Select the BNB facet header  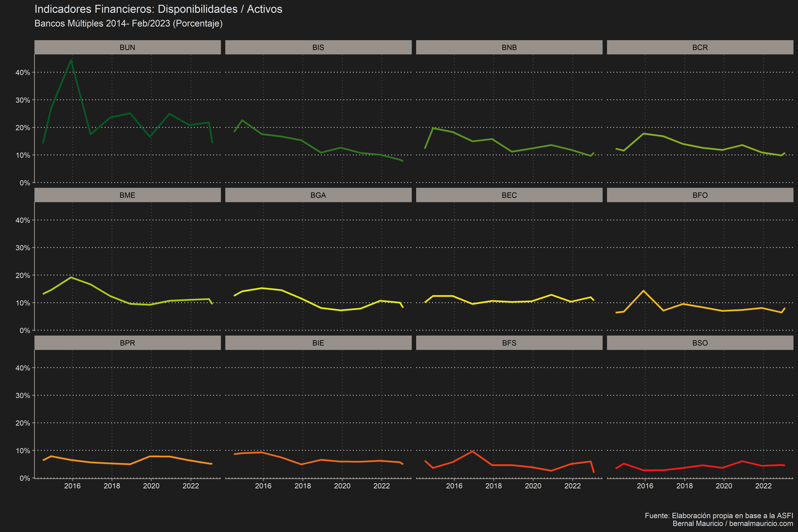coord(509,47)
